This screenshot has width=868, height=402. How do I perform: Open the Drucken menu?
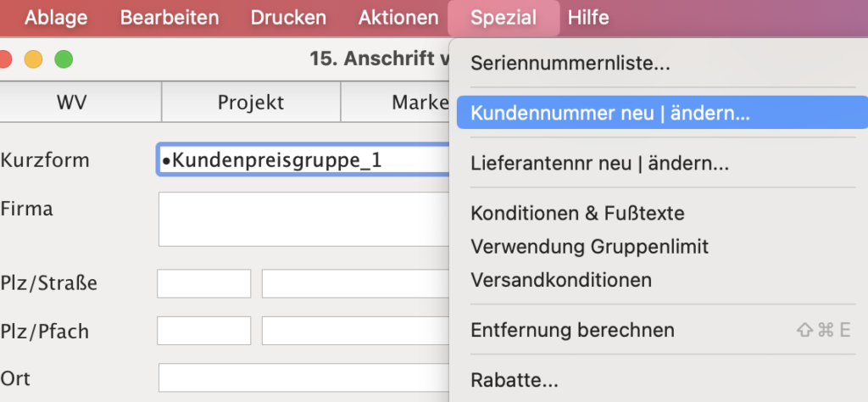pos(288,17)
